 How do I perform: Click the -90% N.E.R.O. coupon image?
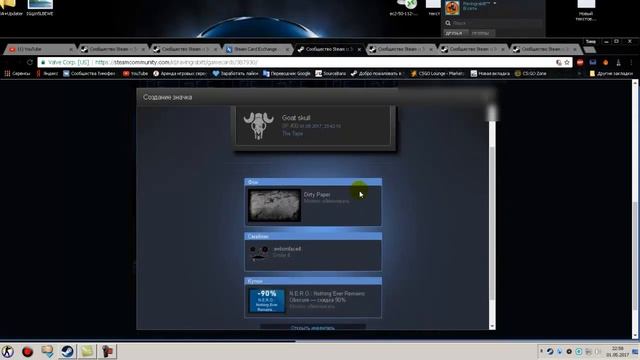coord(267,300)
